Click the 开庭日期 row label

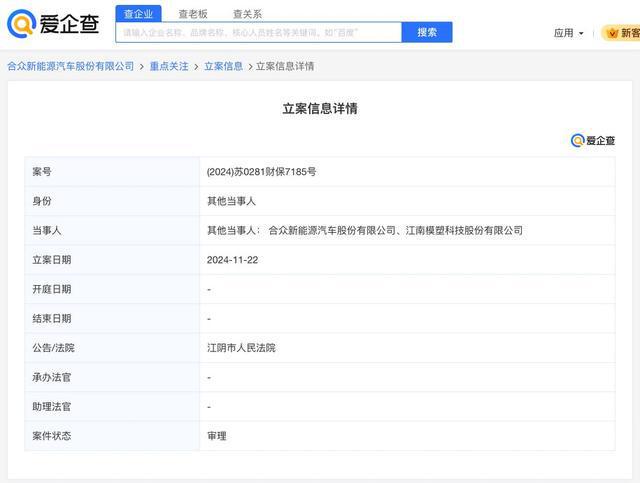tap(52, 289)
